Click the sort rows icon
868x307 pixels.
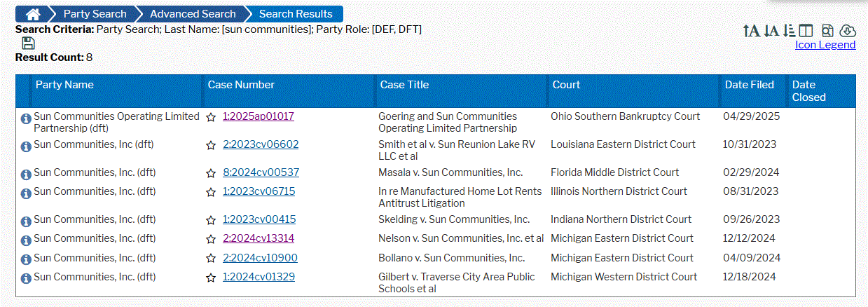click(x=790, y=31)
